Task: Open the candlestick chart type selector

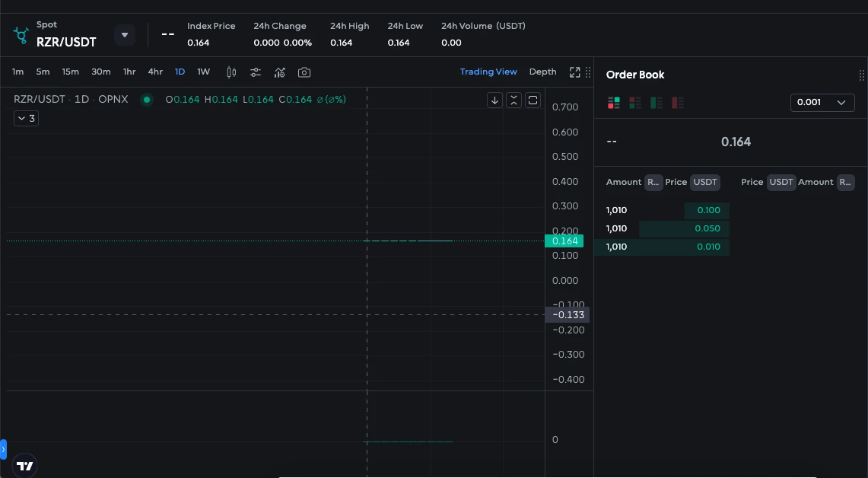Action: 232,72
